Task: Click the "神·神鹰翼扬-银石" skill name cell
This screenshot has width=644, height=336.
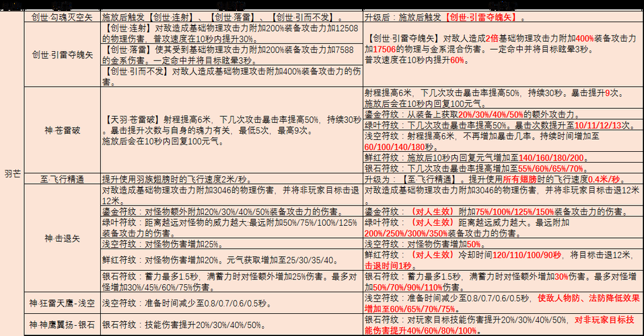Action: 62,325
